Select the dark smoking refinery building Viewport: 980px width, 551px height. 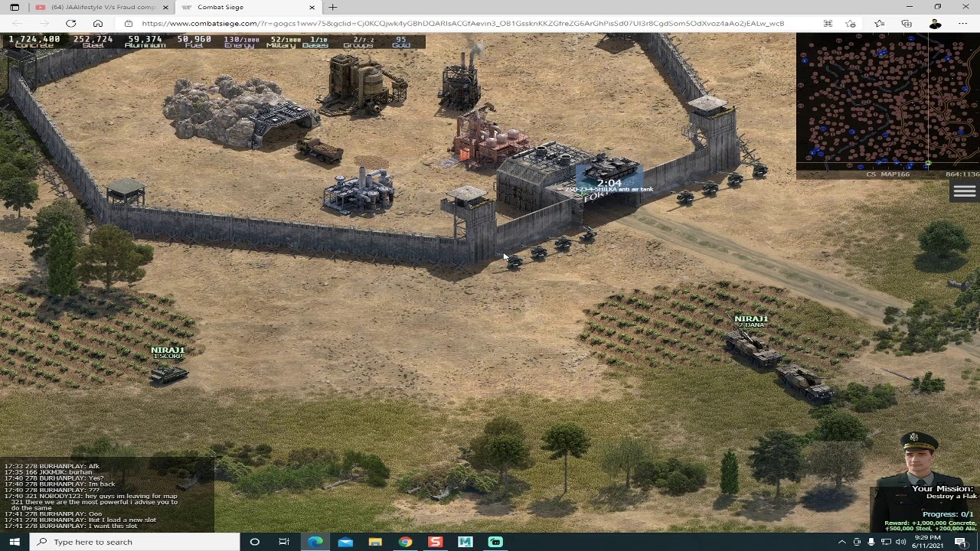coord(460,82)
